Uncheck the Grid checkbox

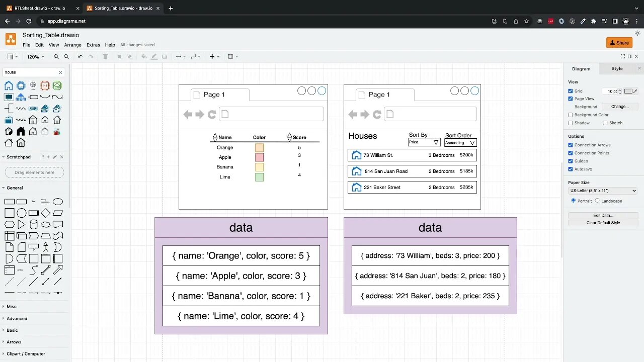pyautogui.click(x=571, y=91)
